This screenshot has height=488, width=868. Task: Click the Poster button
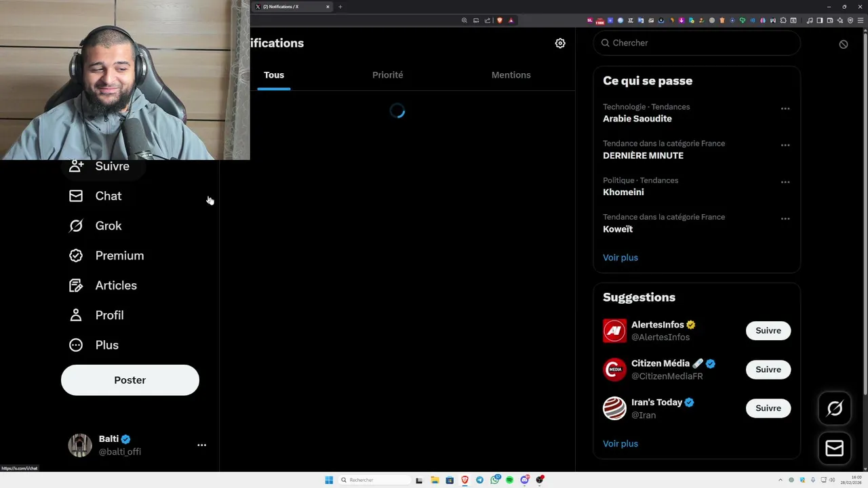(x=130, y=380)
